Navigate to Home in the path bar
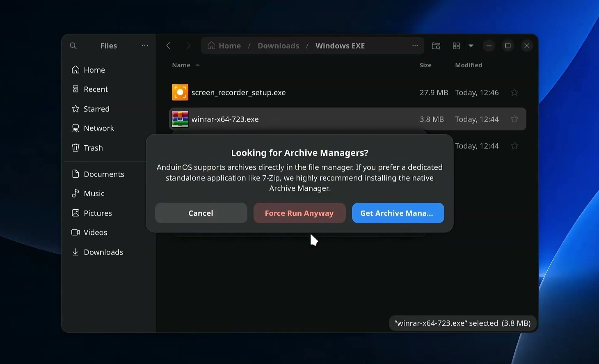Viewport: 599px width, 364px height. (x=224, y=46)
